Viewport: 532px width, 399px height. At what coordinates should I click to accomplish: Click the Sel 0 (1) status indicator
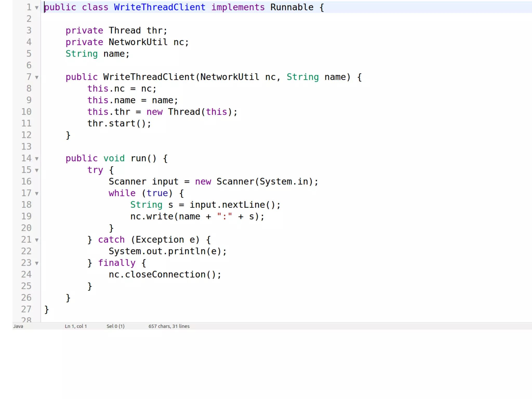(x=115, y=326)
